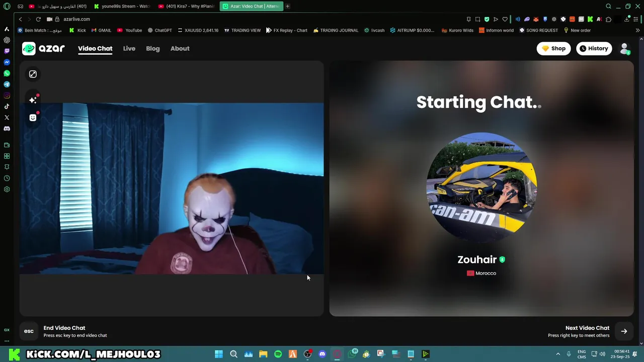Open chat History
The image size is (644, 362).
pos(594,49)
